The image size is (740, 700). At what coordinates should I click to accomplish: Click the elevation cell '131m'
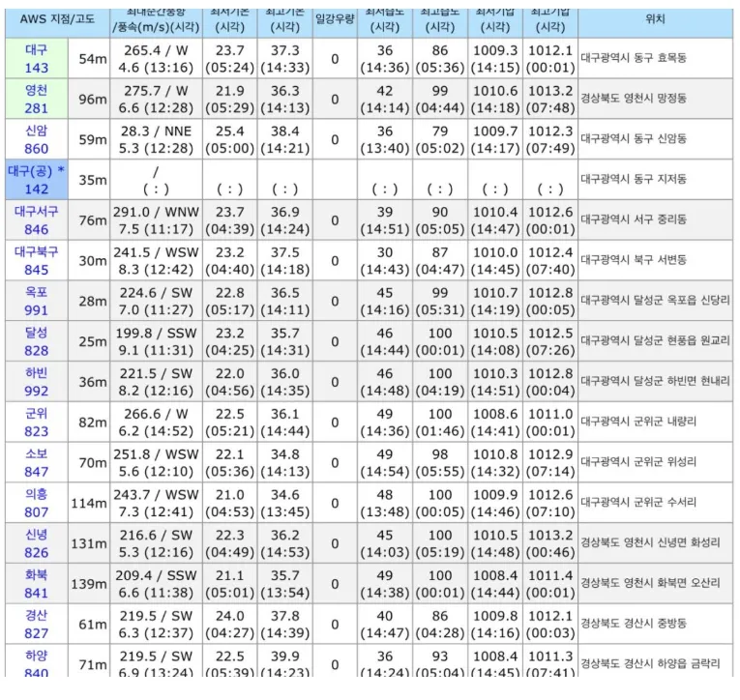[89, 544]
